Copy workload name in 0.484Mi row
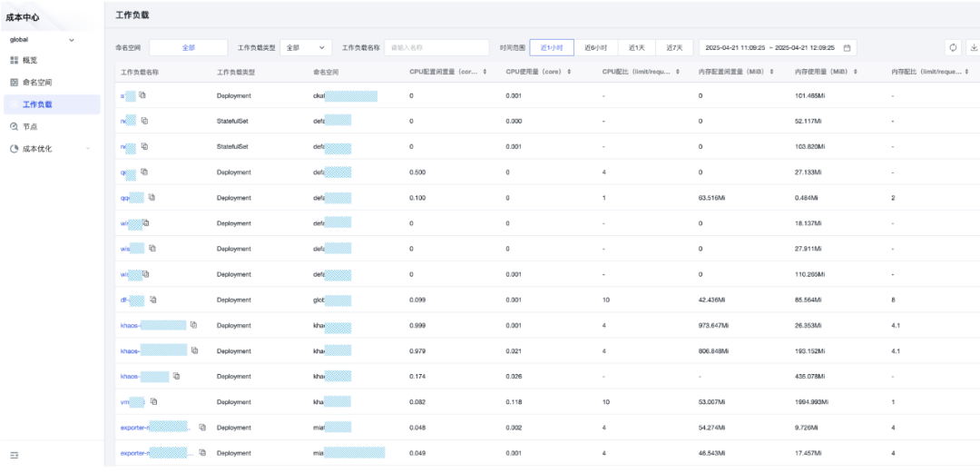The image size is (980, 473). [x=152, y=197]
